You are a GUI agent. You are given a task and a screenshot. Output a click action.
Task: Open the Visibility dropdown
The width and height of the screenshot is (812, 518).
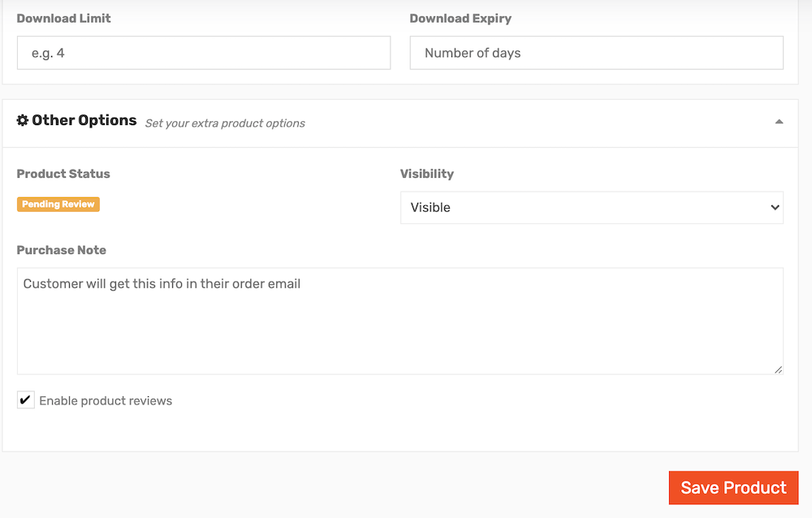click(x=591, y=208)
